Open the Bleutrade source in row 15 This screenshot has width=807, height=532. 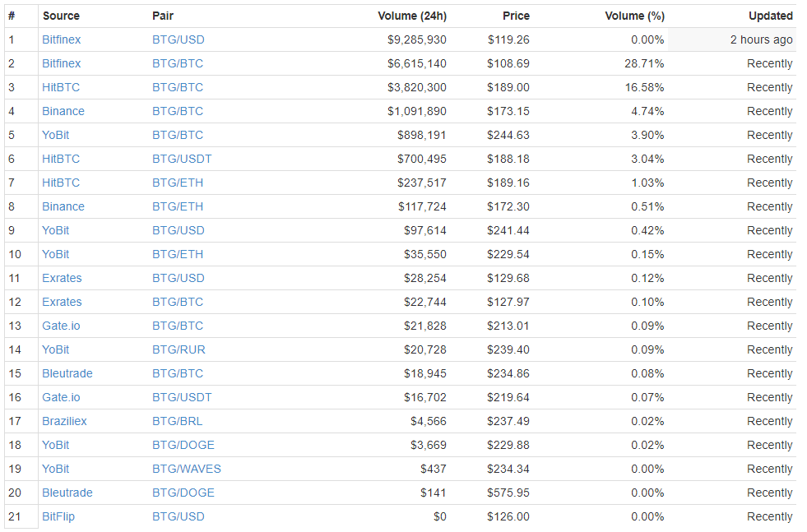coord(67,373)
